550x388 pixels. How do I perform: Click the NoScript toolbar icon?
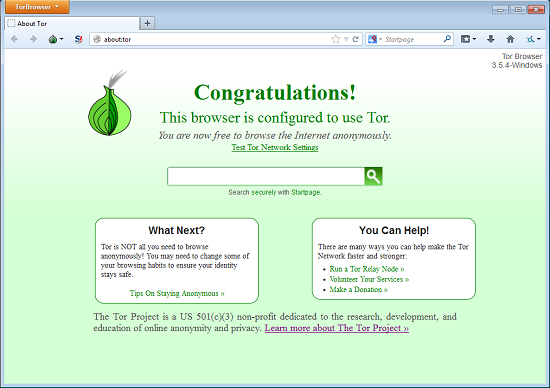pyautogui.click(x=79, y=39)
